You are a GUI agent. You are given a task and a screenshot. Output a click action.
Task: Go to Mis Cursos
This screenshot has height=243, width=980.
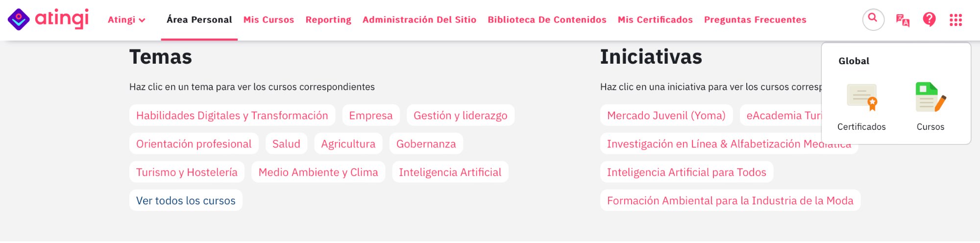point(269,20)
